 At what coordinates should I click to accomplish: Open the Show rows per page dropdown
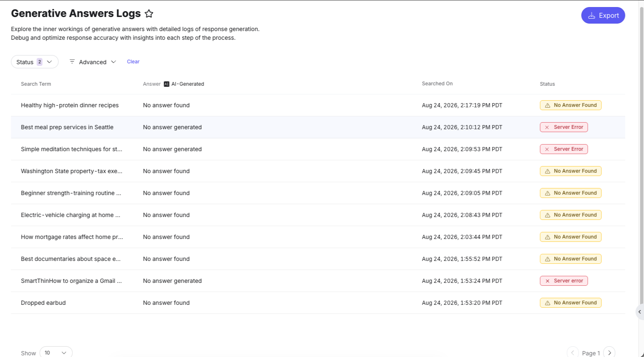coord(56,353)
